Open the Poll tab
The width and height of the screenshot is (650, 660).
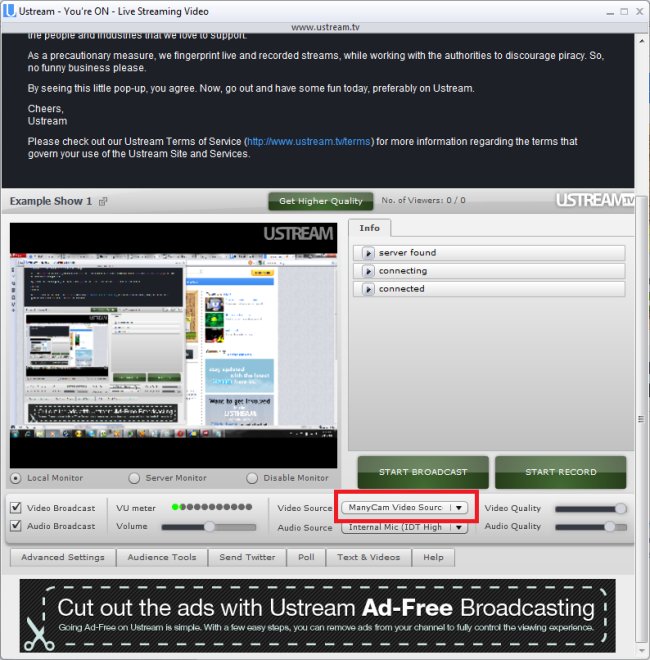click(306, 557)
